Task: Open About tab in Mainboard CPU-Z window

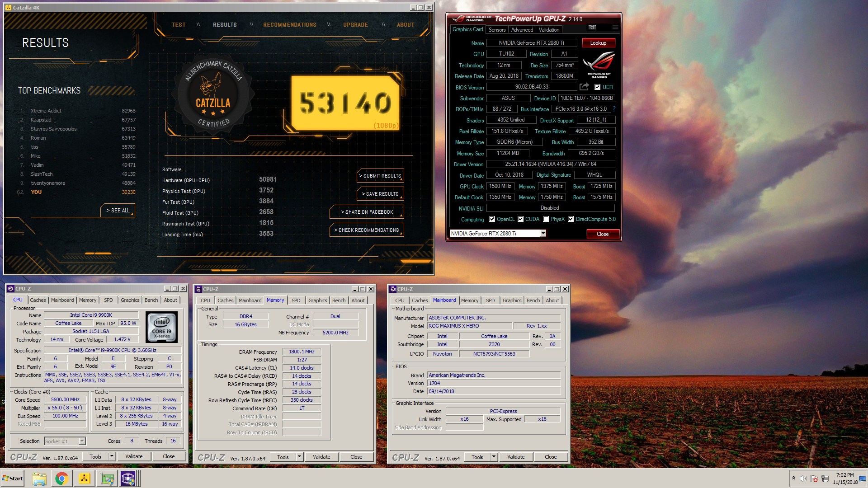Action: [x=552, y=300]
